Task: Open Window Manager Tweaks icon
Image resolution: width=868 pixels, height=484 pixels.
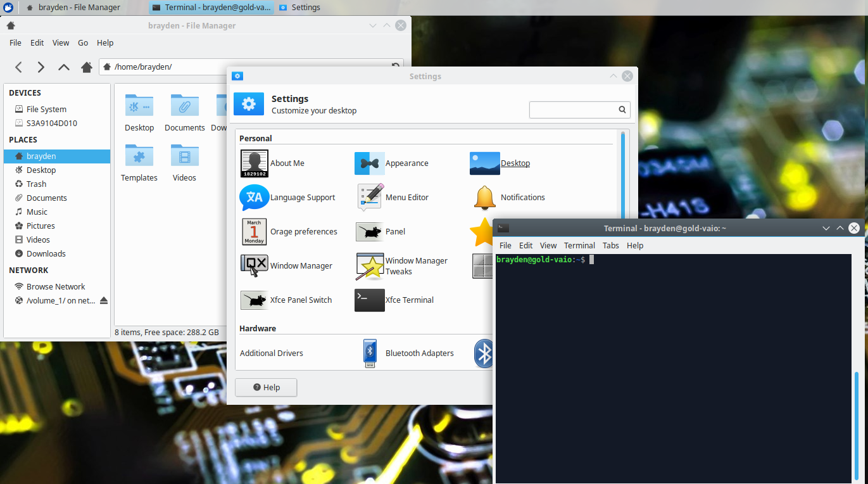Action: [370, 266]
